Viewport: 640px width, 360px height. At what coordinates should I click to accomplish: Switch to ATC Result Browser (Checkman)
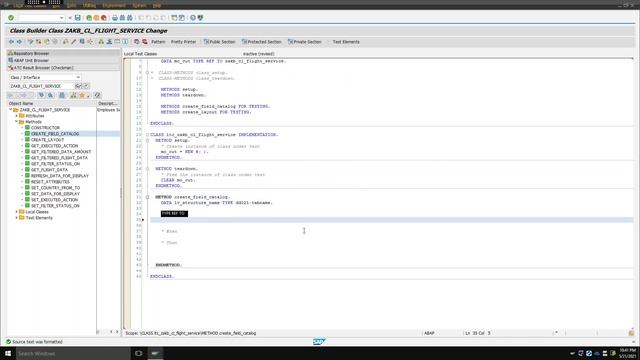[63, 68]
